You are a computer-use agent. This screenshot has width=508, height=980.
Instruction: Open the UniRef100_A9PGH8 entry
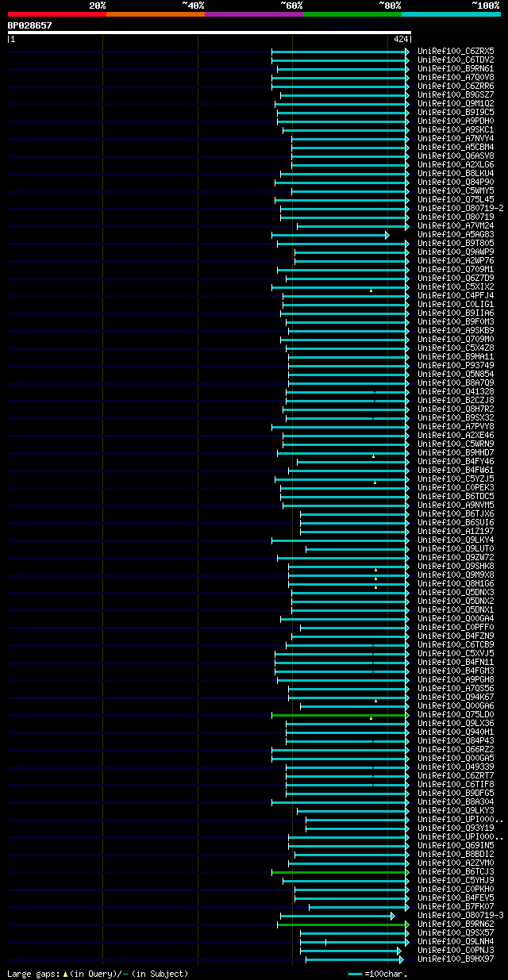click(456, 679)
